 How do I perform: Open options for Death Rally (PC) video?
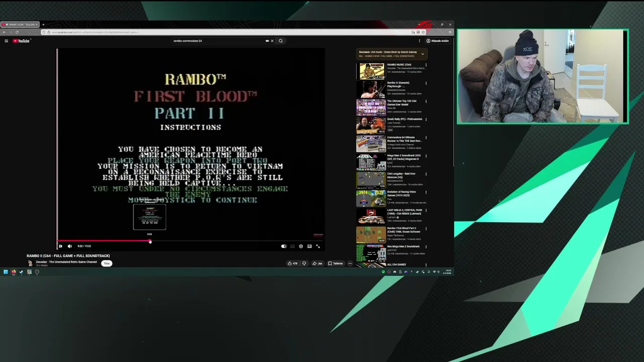(426, 119)
